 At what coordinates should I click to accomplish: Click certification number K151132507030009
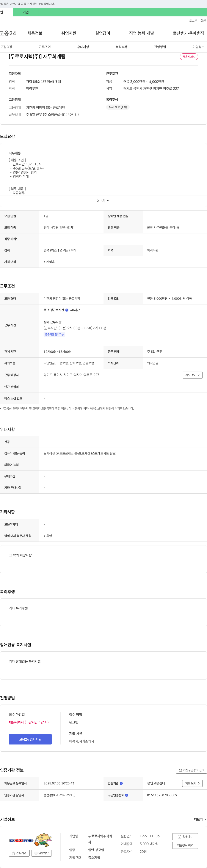click(162, 795)
